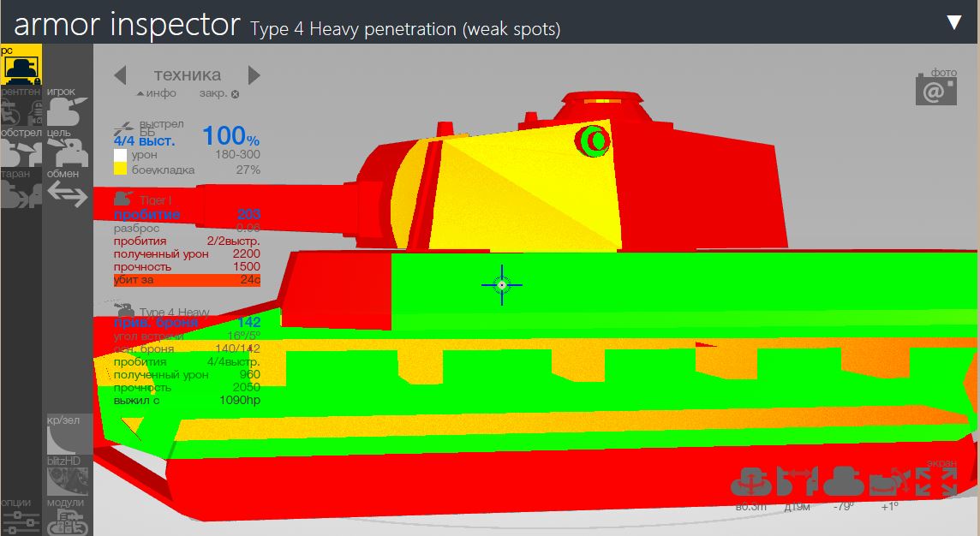
Task: Click the 'выстрел ББ' shell type icon
Action: [123, 128]
